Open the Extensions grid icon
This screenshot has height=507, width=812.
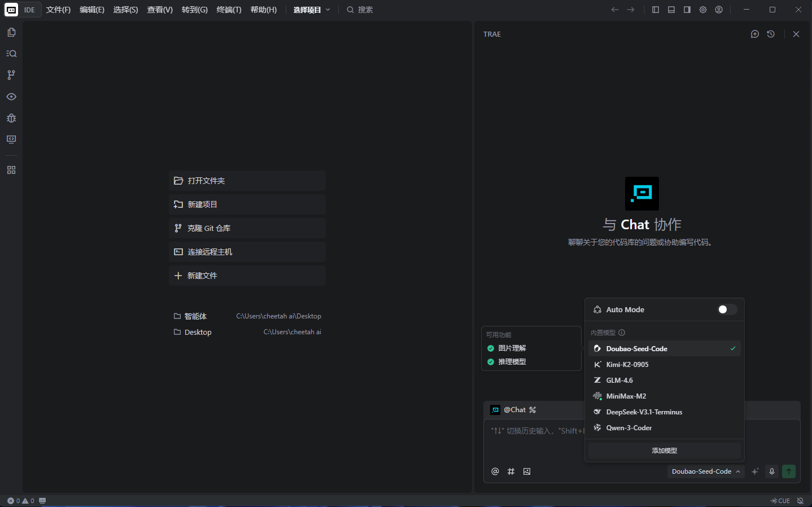[x=11, y=170]
